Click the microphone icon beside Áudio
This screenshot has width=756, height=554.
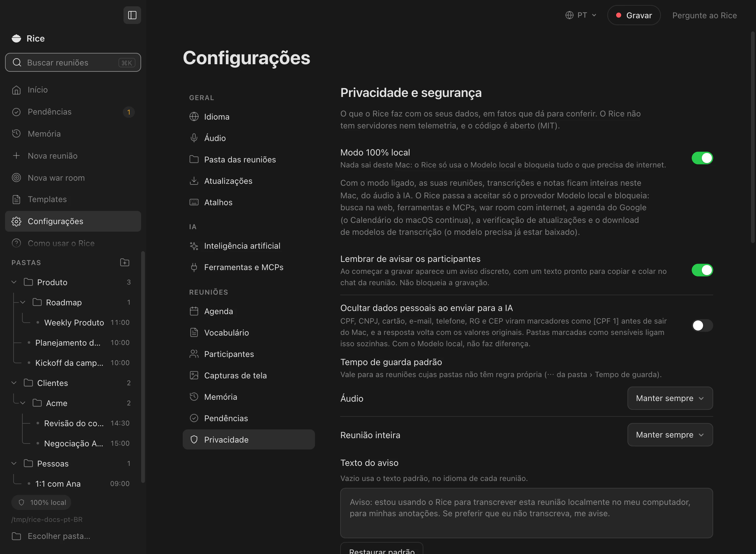click(194, 138)
